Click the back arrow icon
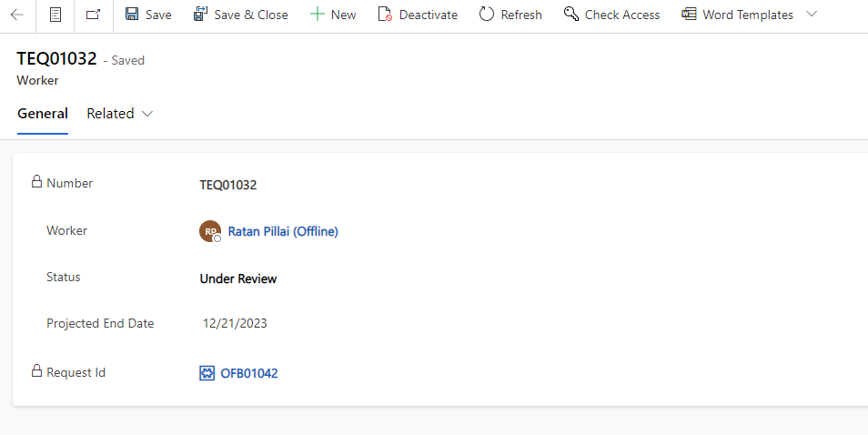The height and width of the screenshot is (435, 868). click(x=16, y=15)
